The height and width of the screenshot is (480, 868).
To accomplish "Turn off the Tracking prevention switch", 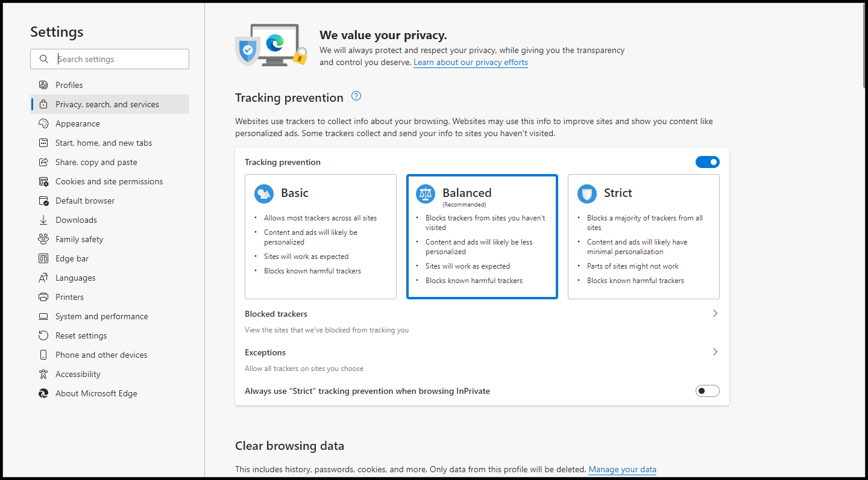I will pyautogui.click(x=708, y=162).
